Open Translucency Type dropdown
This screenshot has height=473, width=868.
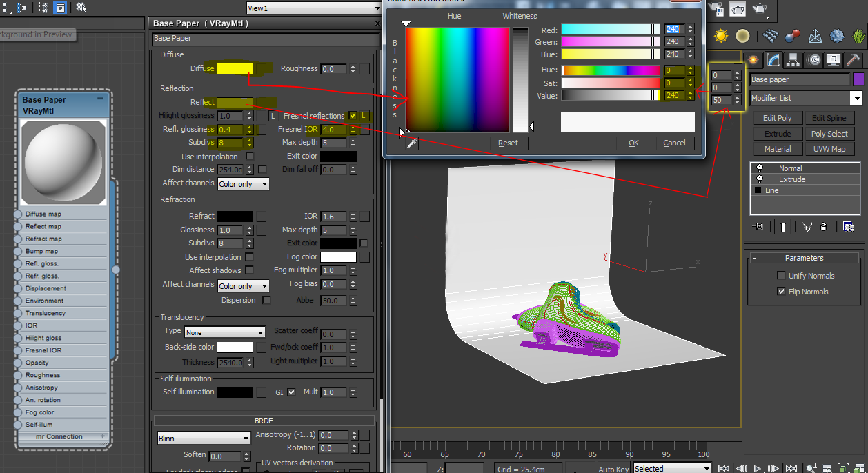point(224,332)
